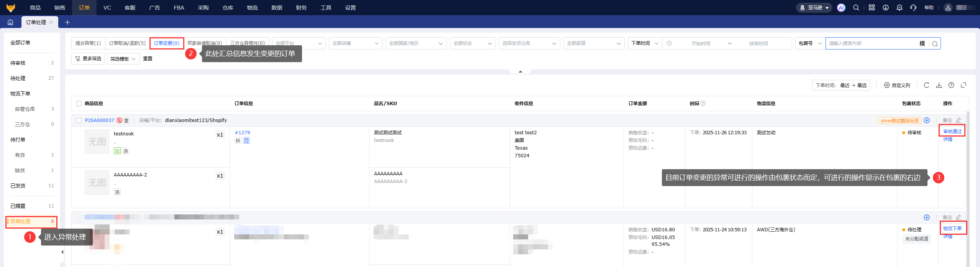Viewport: 980px width, 267px height.
Task: Click the blue note icon under #1279
Action: click(246, 141)
